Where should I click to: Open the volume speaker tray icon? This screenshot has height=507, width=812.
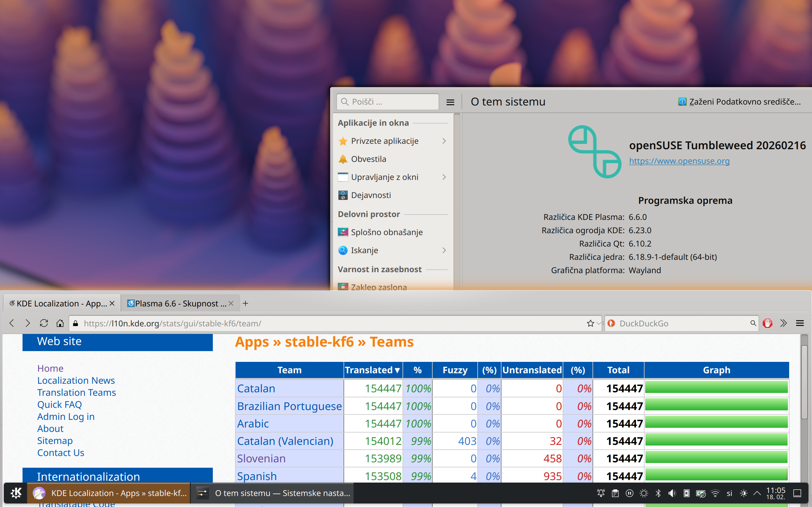tap(672, 493)
